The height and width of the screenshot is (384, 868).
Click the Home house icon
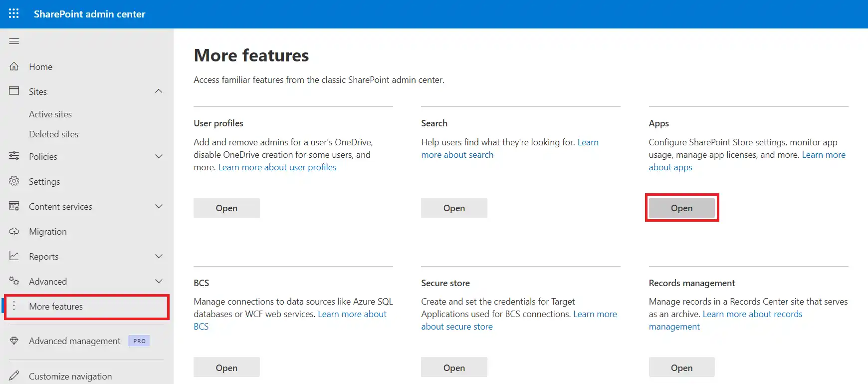[14, 66]
